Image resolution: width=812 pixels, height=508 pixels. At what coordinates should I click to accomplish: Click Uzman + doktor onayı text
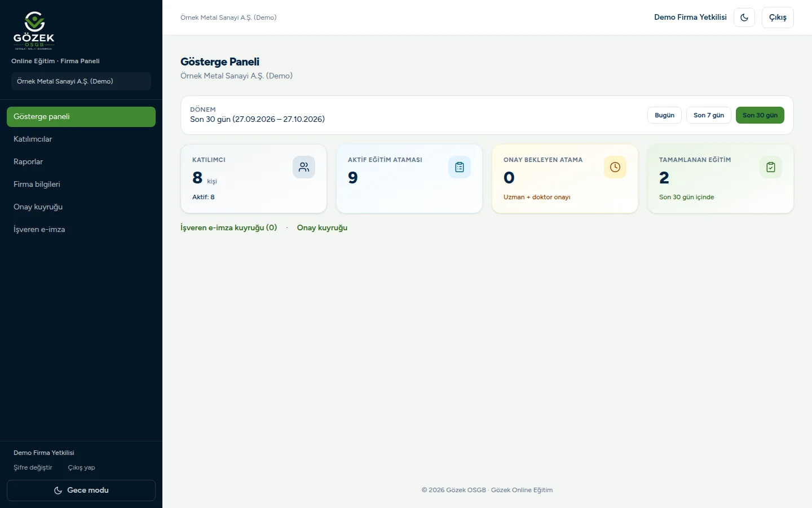click(537, 197)
